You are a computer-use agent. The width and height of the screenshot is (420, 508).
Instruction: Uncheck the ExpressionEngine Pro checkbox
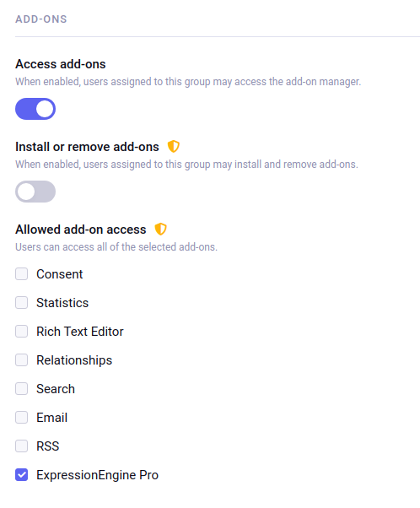pos(22,475)
